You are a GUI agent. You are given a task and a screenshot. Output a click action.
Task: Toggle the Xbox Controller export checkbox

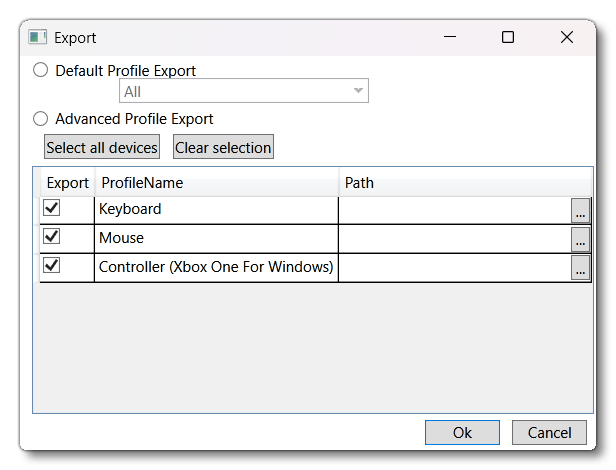tap(51, 265)
